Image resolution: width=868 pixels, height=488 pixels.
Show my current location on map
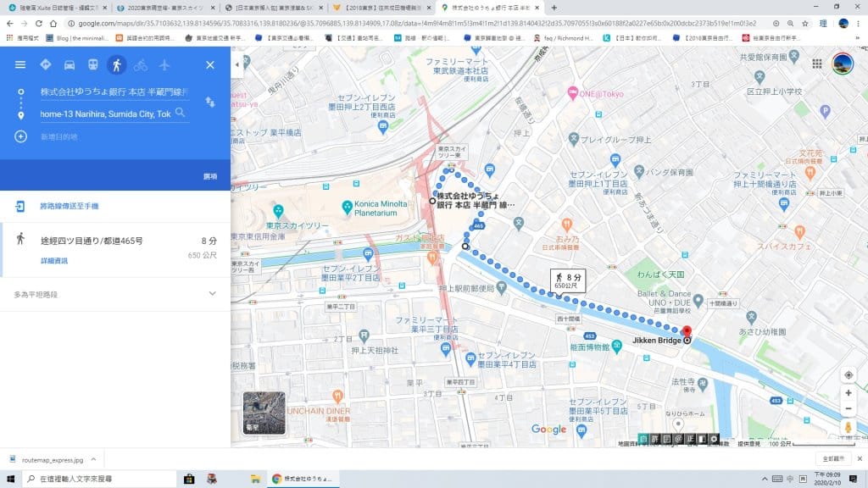tap(849, 374)
